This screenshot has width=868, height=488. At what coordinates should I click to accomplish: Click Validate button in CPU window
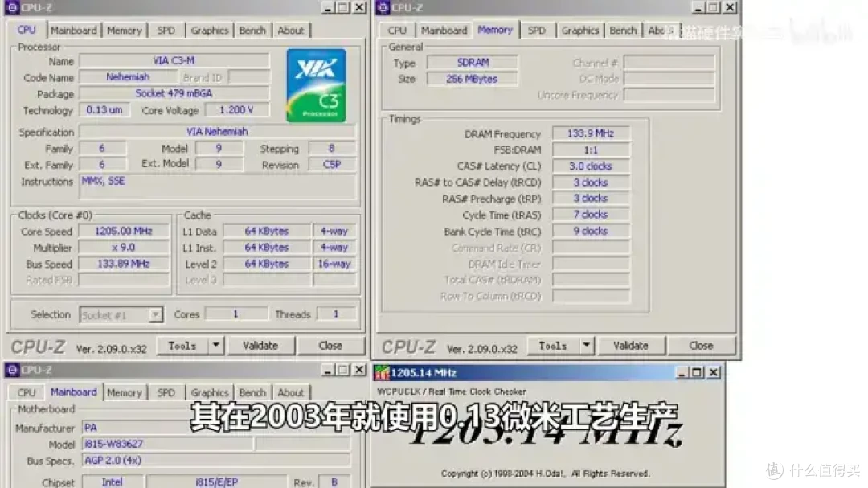260,346
